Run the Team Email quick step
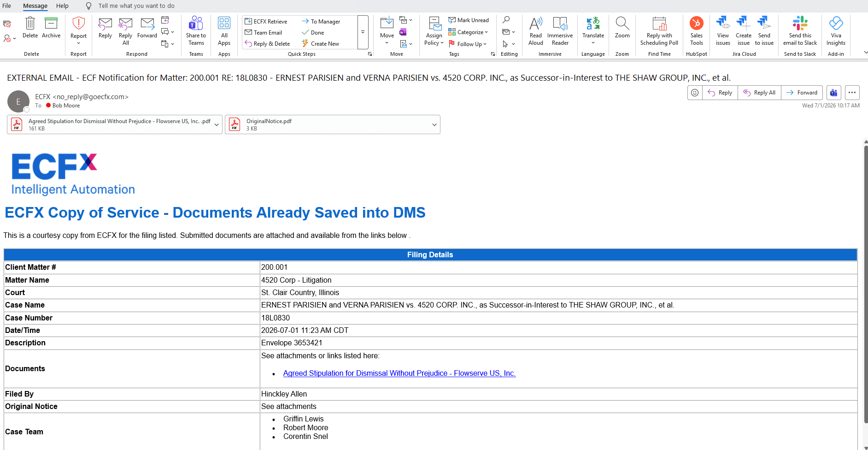868x450 pixels. coord(263,32)
